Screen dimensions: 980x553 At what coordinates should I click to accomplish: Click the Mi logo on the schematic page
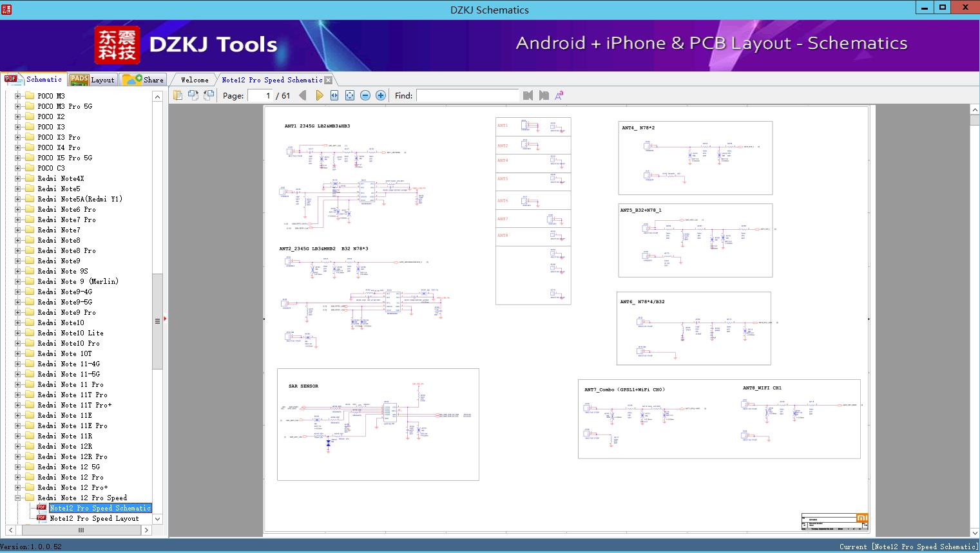(861, 518)
